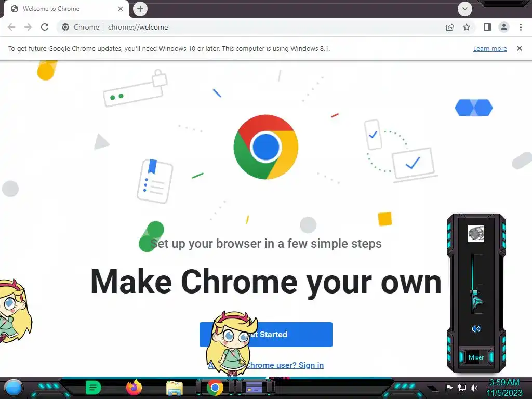Viewport: 532px width, 399px height.
Task: Bookmark this tab with star icon
Action: coord(467,27)
